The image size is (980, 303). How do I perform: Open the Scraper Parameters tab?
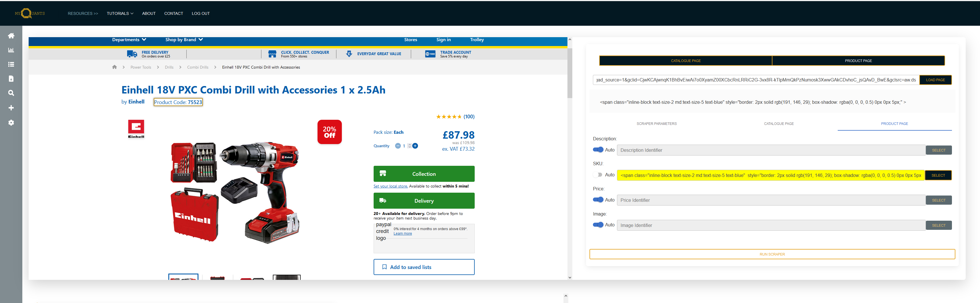pos(657,124)
